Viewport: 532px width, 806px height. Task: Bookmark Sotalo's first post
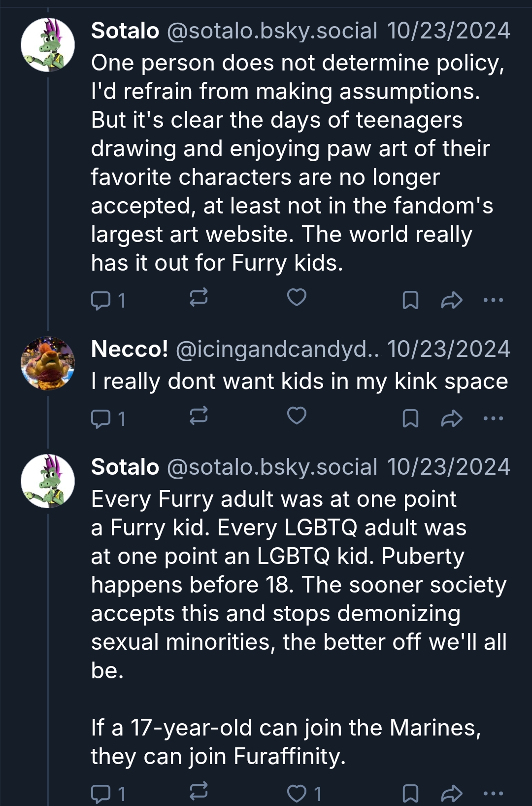pos(410,299)
